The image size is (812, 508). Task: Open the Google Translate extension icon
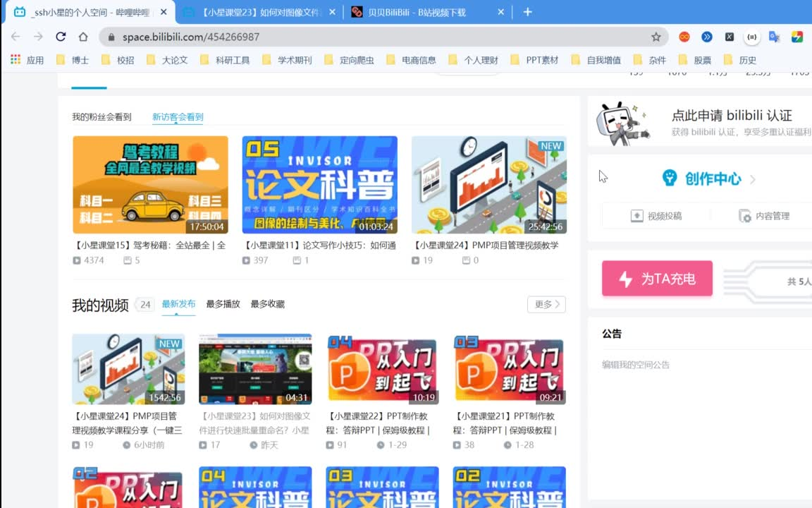pyautogui.click(x=773, y=36)
